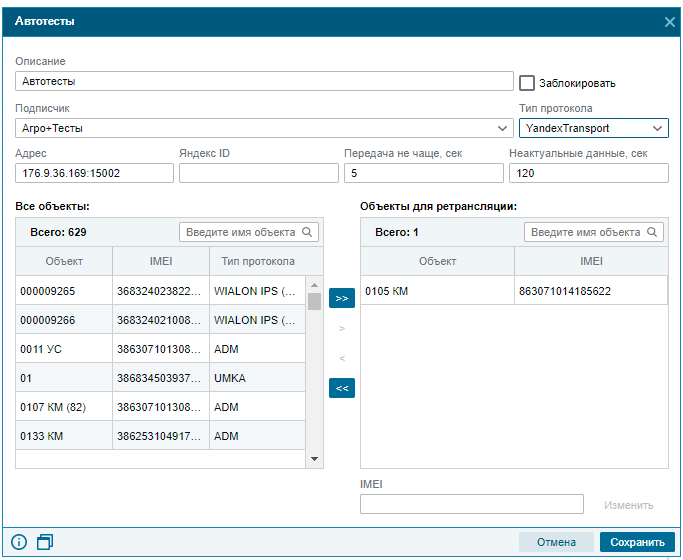Click WIALON IPS cell in 000009266 row
683x560 pixels.
[257, 320]
